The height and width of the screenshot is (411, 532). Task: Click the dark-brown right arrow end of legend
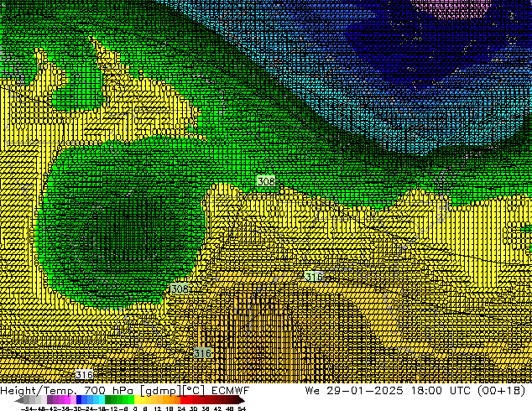click(x=242, y=400)
